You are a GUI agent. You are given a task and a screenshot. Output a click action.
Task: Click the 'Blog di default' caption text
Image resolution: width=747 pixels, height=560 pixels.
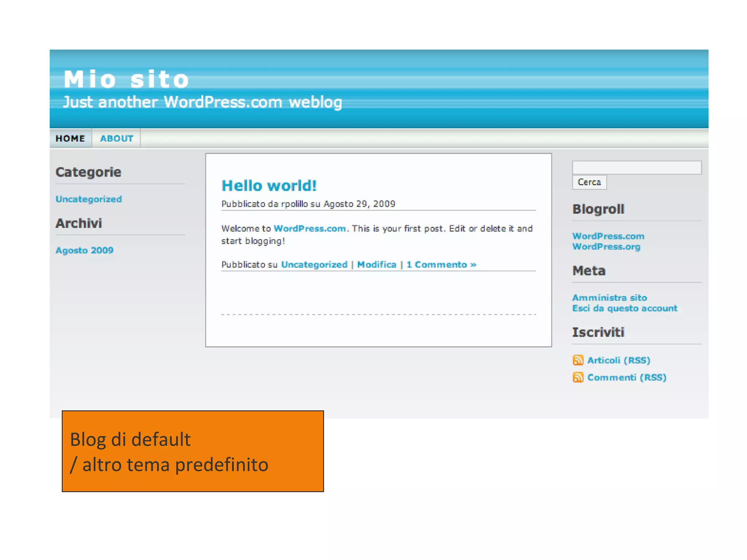click(x=130, y=439)
